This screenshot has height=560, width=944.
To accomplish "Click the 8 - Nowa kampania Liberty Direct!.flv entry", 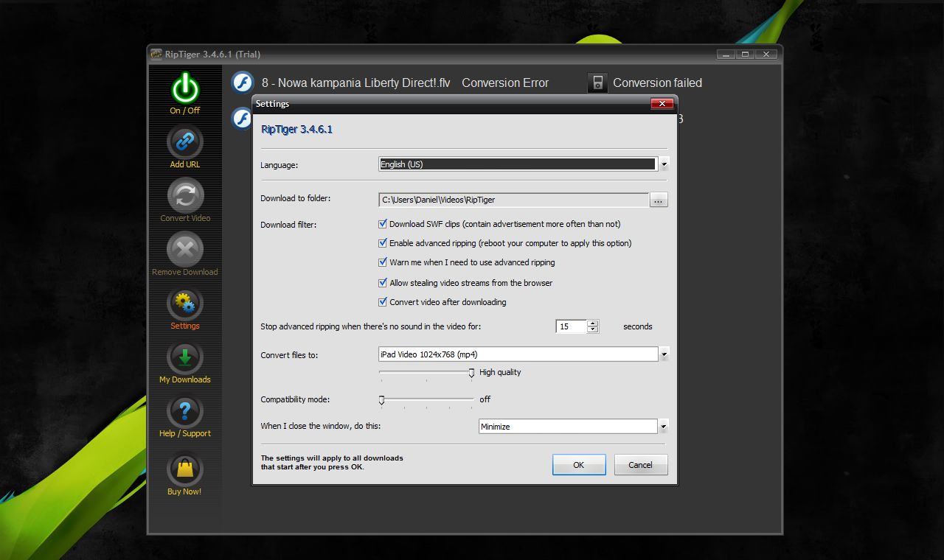I will (355, 83).
